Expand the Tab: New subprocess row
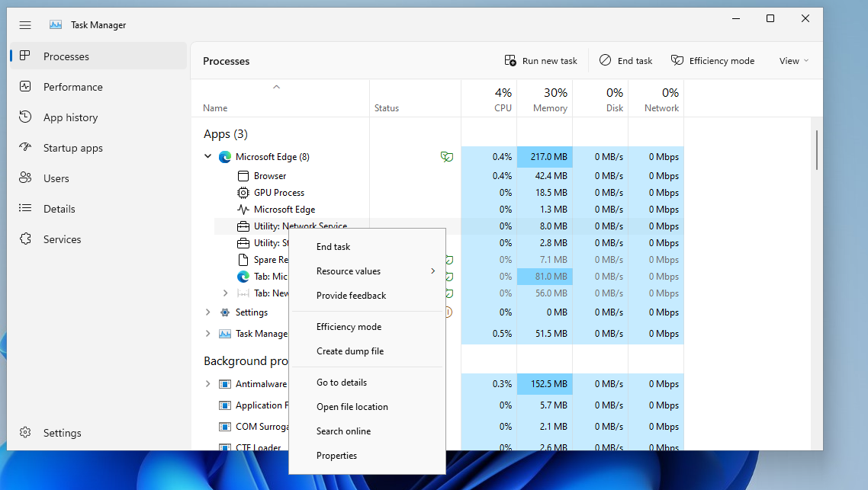The image size is (868, 490). click(225, 293)
